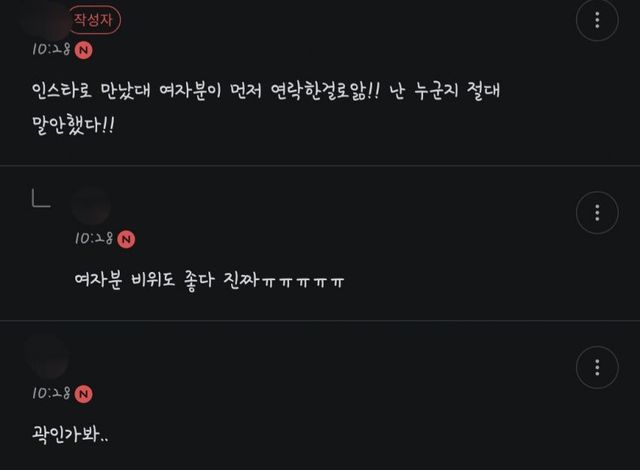Click the comment text 곽인가봐..

74,434
